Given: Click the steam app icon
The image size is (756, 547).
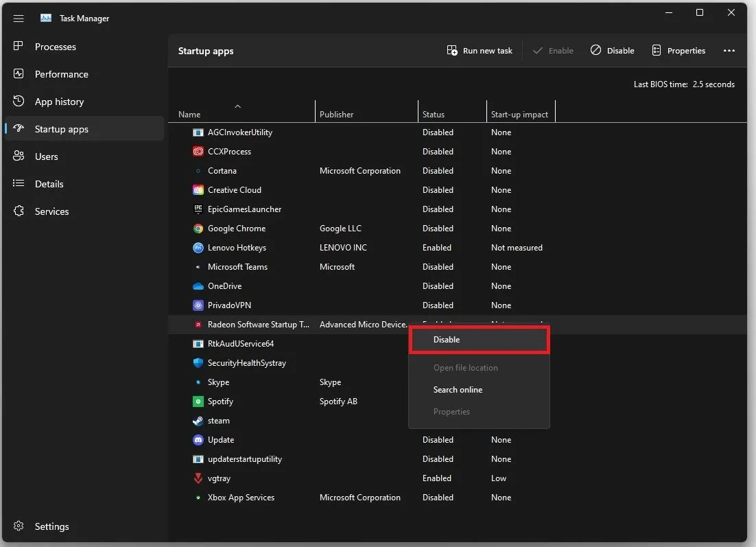Looking at the screenshot, I should point(198,421).
